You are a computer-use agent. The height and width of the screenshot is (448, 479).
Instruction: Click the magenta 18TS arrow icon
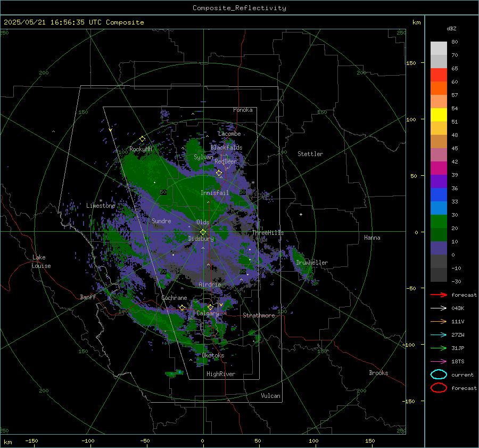point(439,362)
